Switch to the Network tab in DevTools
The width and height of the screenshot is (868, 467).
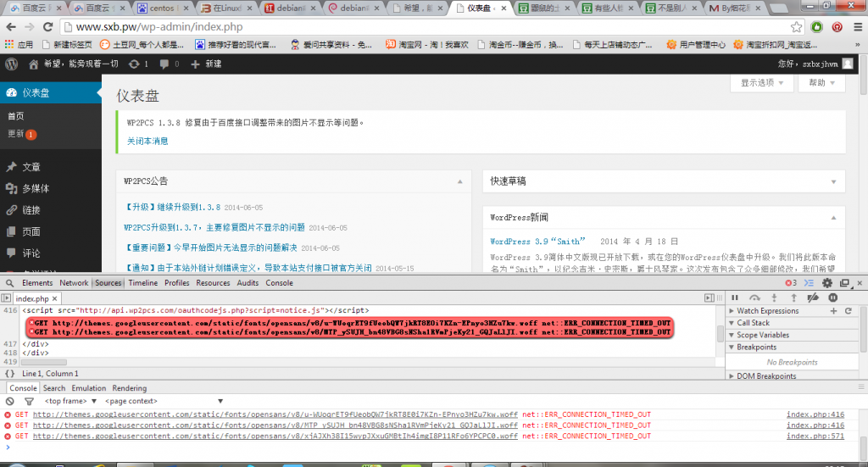pos(74,283)
